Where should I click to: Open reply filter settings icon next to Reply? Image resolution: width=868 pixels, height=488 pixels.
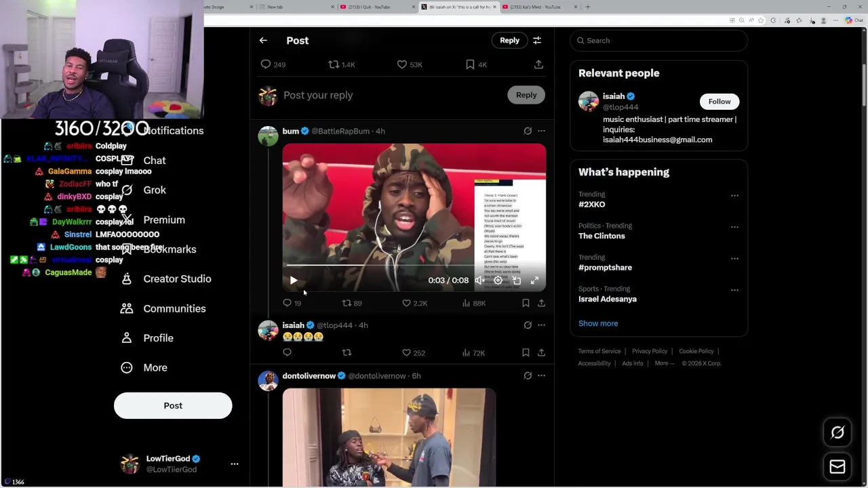click(x=537, y=41)
